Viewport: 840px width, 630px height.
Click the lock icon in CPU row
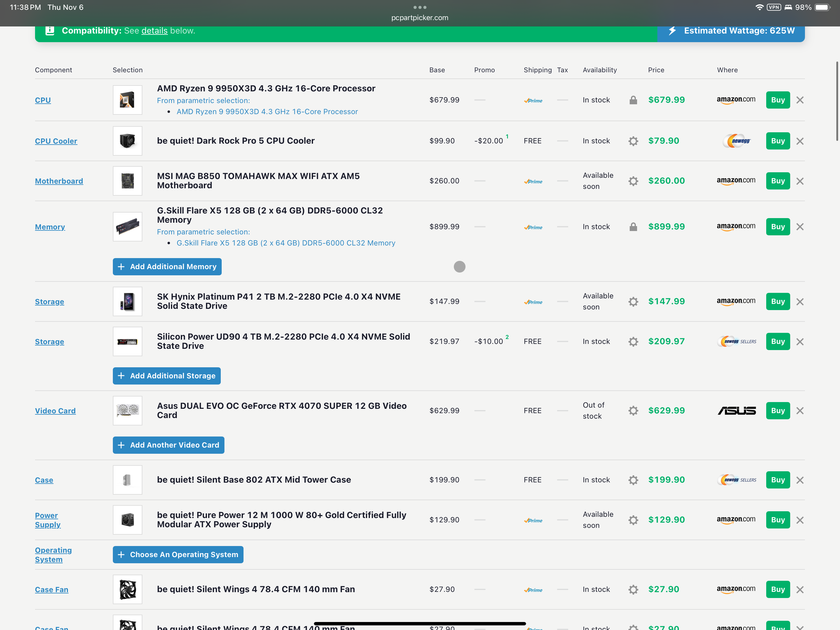[633, 100]
